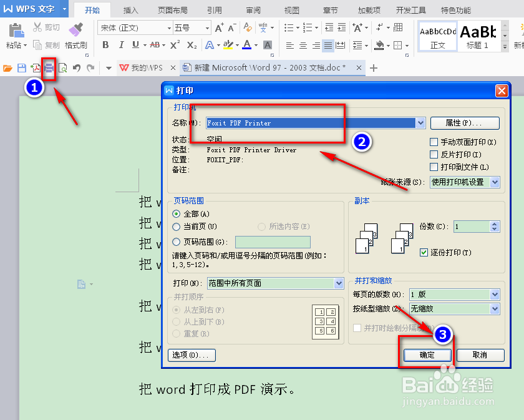Open 纸张来源 dropdown

[x=495, y=182]
